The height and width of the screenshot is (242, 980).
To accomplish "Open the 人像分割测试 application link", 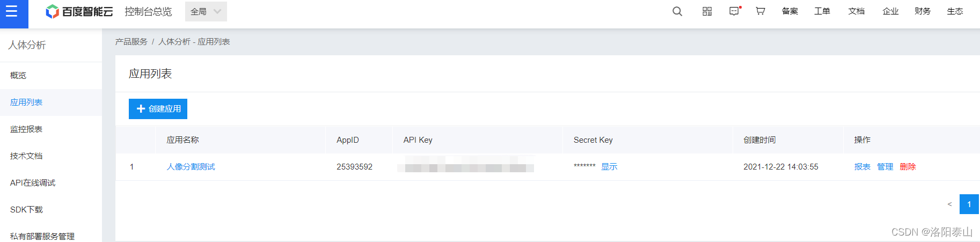I will 191,167.
